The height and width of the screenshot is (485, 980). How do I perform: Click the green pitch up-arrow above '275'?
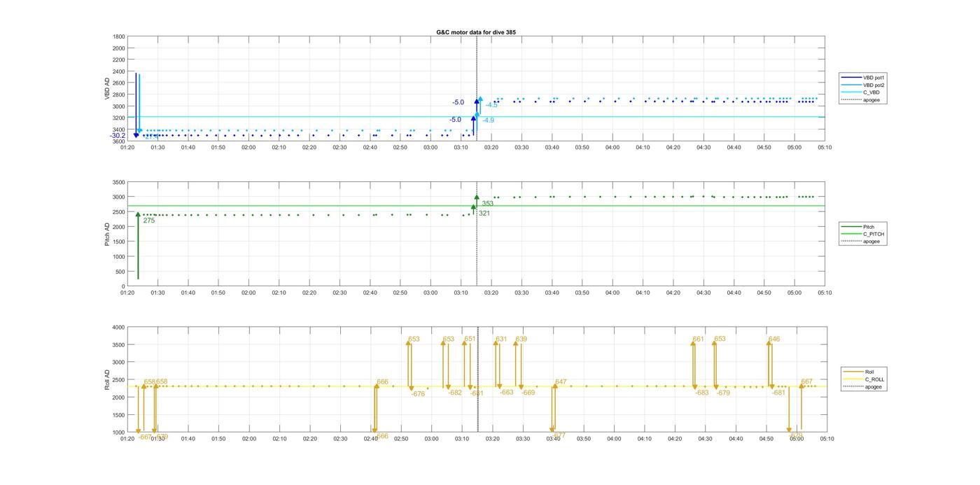[x=138, y=246]
